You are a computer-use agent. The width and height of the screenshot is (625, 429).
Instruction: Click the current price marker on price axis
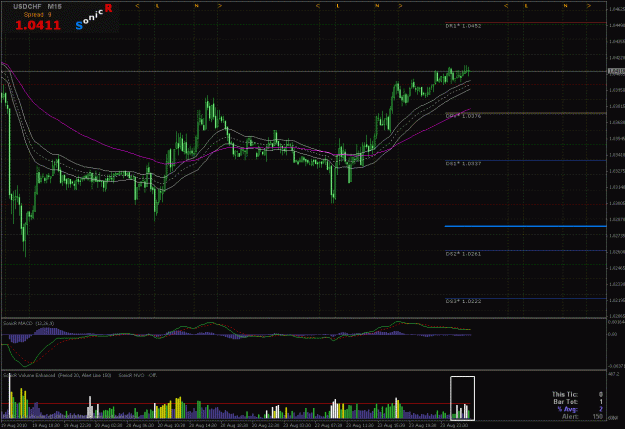coord(616,71)
